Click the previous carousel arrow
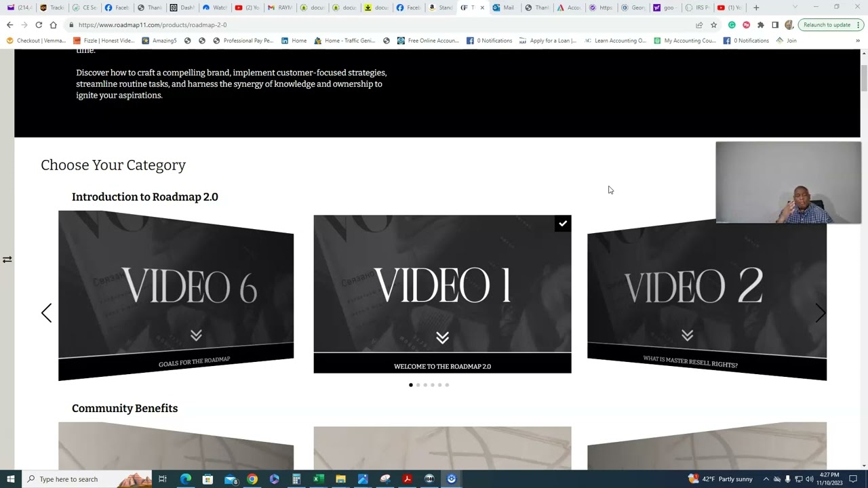868x488 pixels. pyautogui.click(x=46, y=312)
